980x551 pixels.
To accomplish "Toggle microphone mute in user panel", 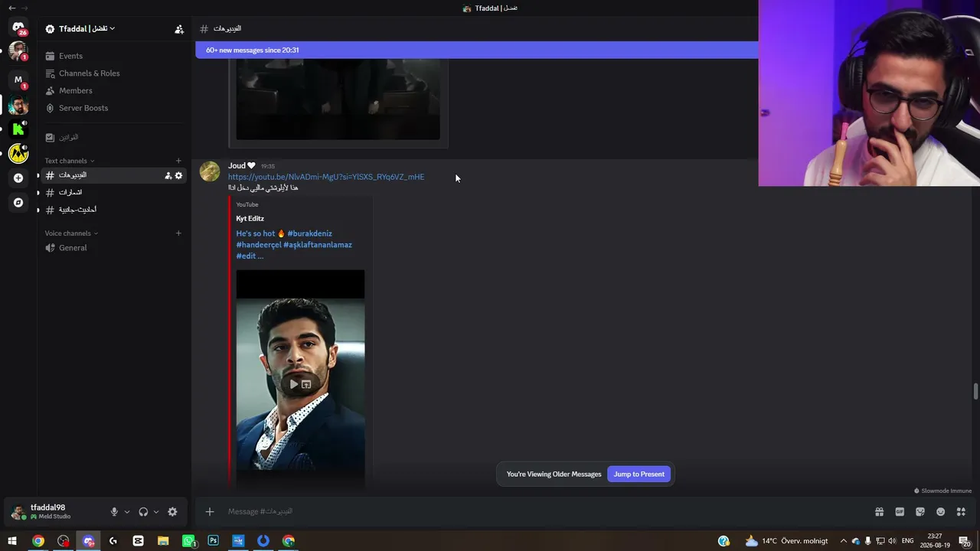I will click(114, 512).
